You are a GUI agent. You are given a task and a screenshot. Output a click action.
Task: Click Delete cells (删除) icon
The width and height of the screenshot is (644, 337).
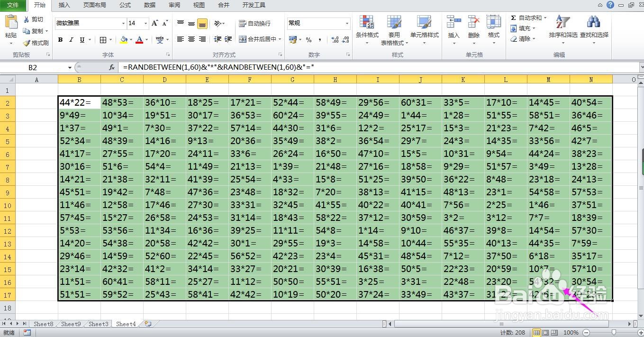click(x=474, y=23)
